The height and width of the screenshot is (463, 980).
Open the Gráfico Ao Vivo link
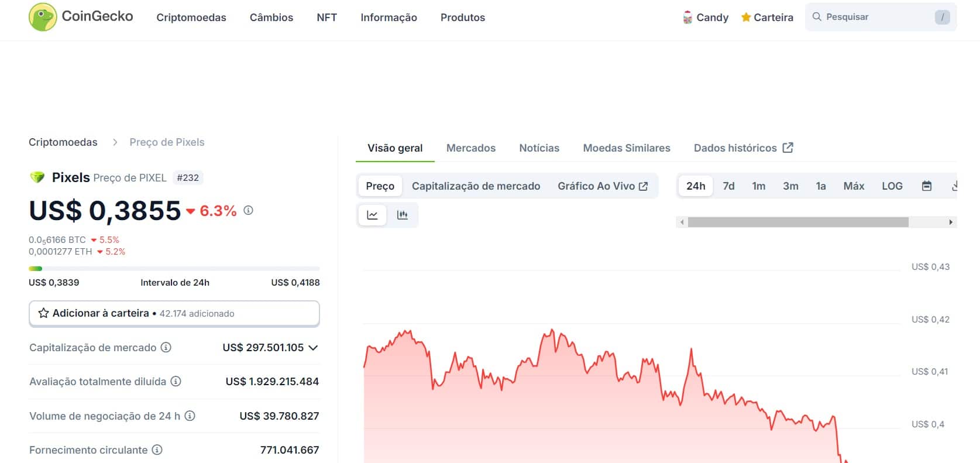(603, 186)
